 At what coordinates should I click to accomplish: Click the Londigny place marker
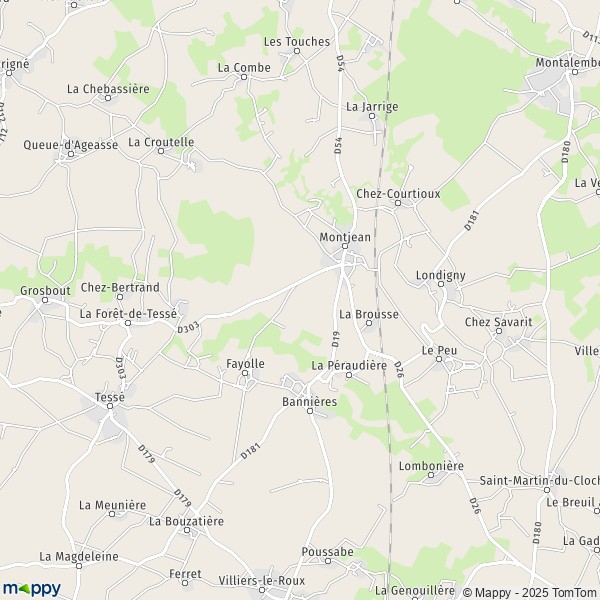point(441,284)
